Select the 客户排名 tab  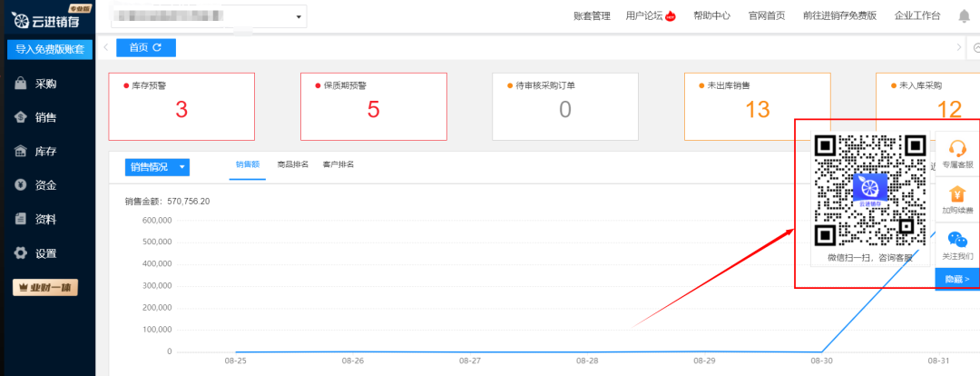click(338, 164)
